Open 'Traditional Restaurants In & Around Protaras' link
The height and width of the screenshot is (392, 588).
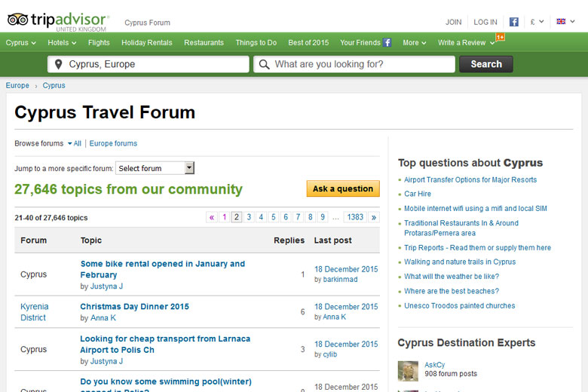pos(461,228)
